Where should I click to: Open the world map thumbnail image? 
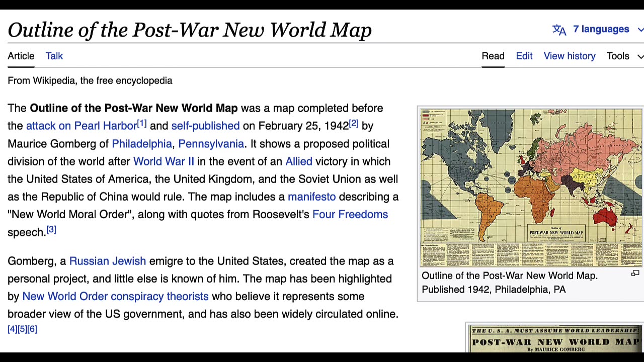click(x=531, y=188)
